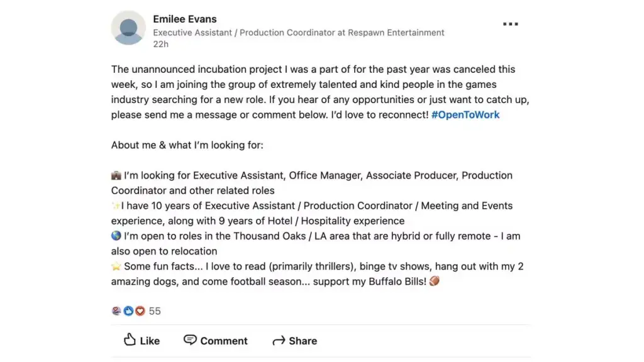This screenshot has height=362, width=644.
Task: Select the Share button label
Action: point(303,341)
